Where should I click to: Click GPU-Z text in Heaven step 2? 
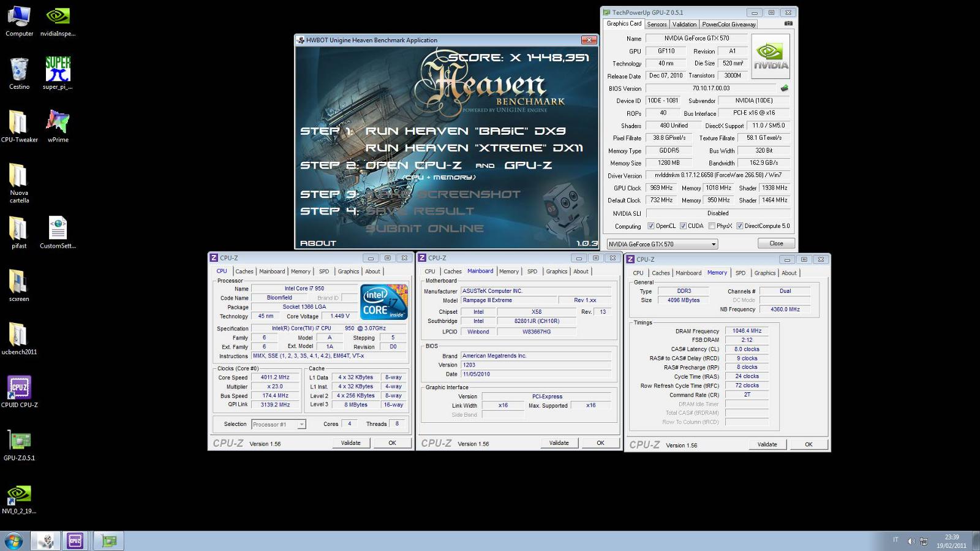[528, 165]
